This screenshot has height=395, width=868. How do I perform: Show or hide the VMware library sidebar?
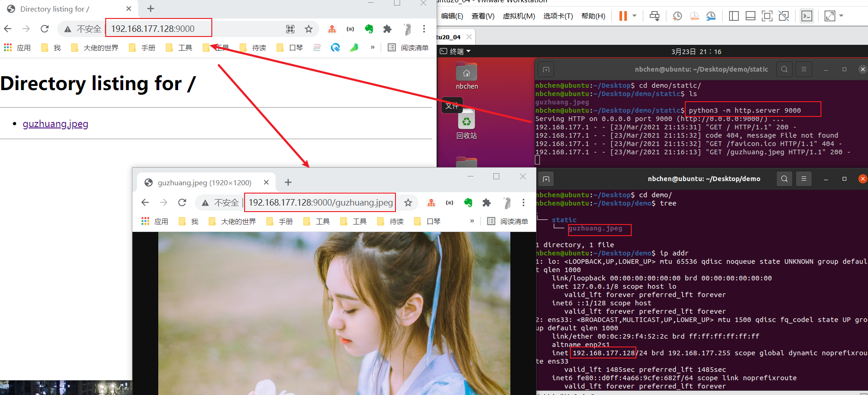(x=734, y=16)
